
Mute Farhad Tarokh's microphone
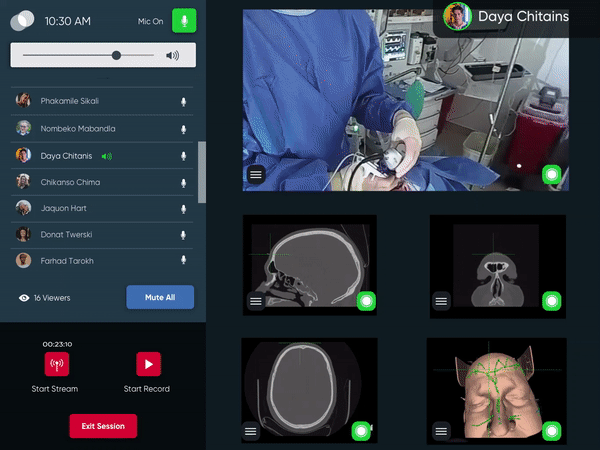(x=183, y=261)
